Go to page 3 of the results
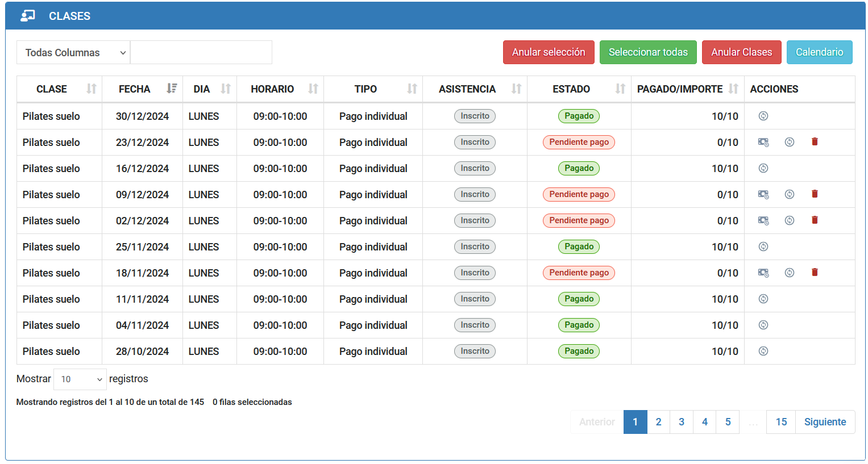 click(681, 422)
